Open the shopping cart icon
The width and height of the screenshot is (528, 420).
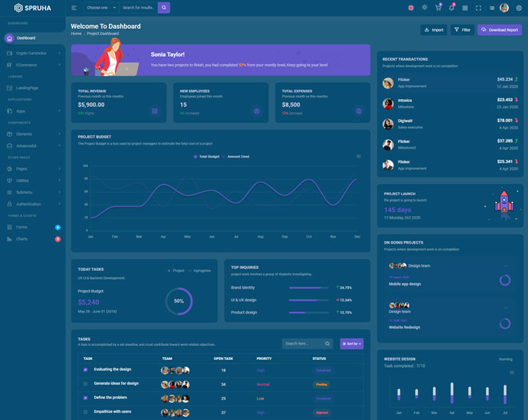point(438,8)
